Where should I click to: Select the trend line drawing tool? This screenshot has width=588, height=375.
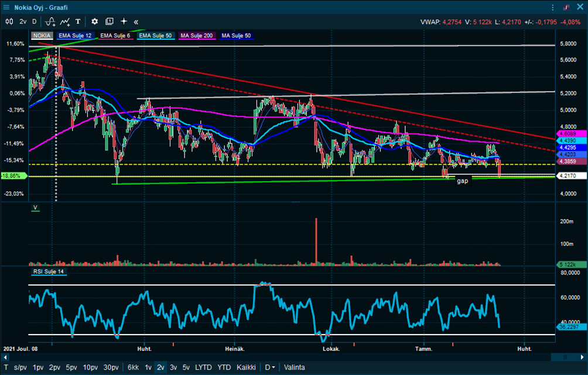(65, 21)
